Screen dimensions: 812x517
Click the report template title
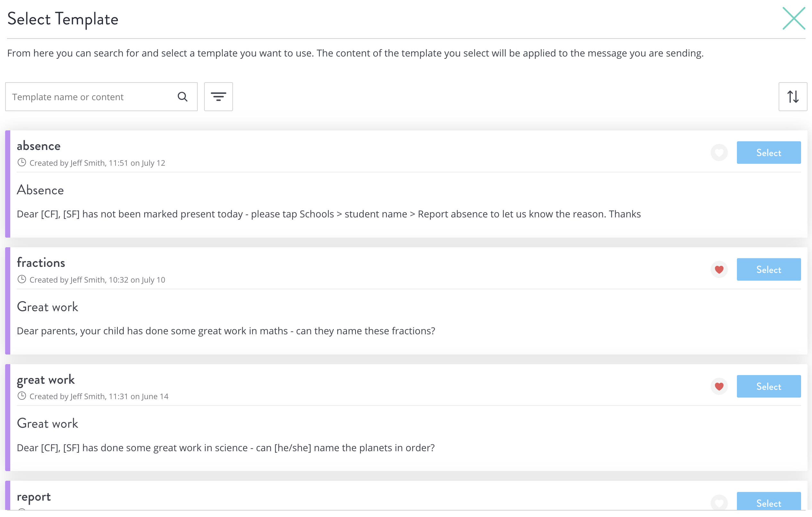pos(34,497)
